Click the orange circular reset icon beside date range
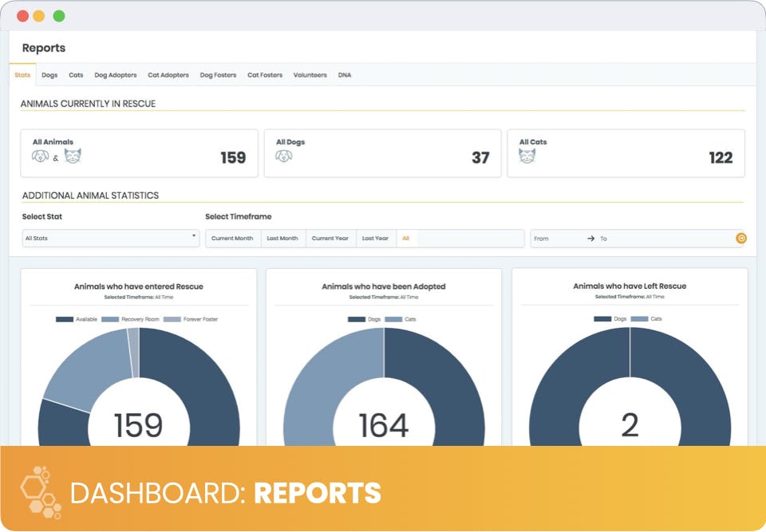The width and height of the screenshot is (766, 532). (741, 238)
